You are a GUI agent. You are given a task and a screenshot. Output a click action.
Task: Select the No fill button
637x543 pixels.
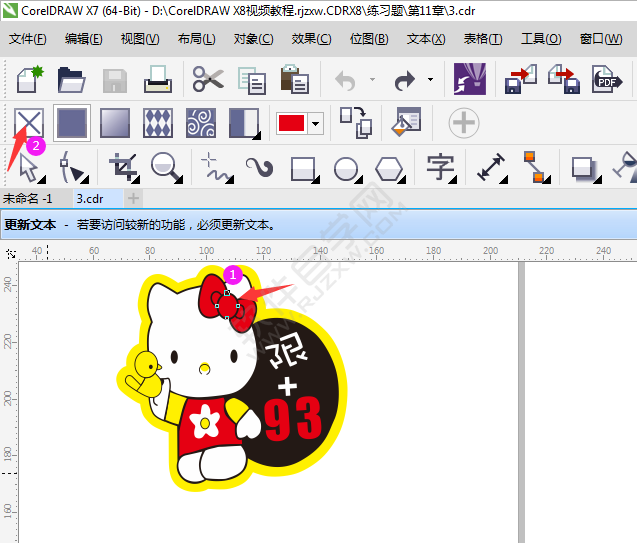pyautogui.click(x=28, y=123)
